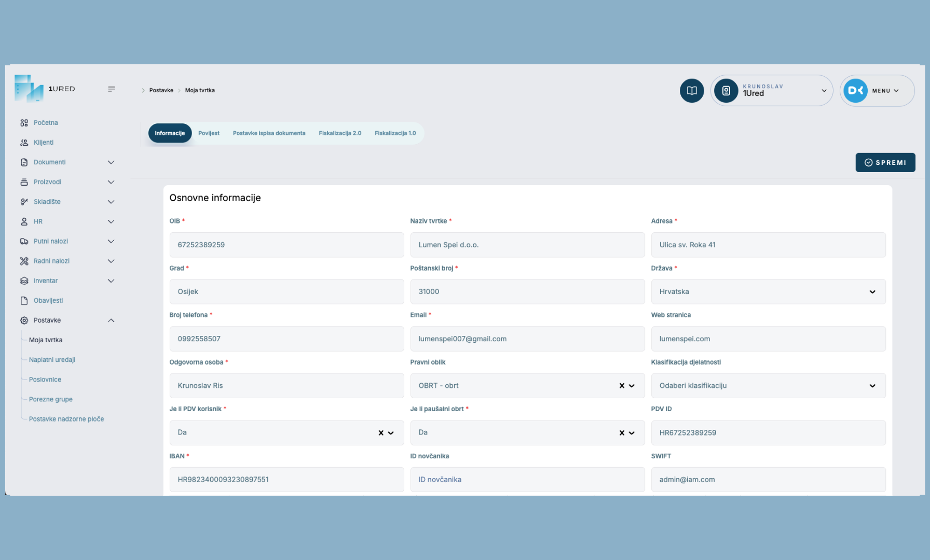Click the Naziv tvrtke input field
The height and width of the screenshot is (560, 930).
pos(527,245)
